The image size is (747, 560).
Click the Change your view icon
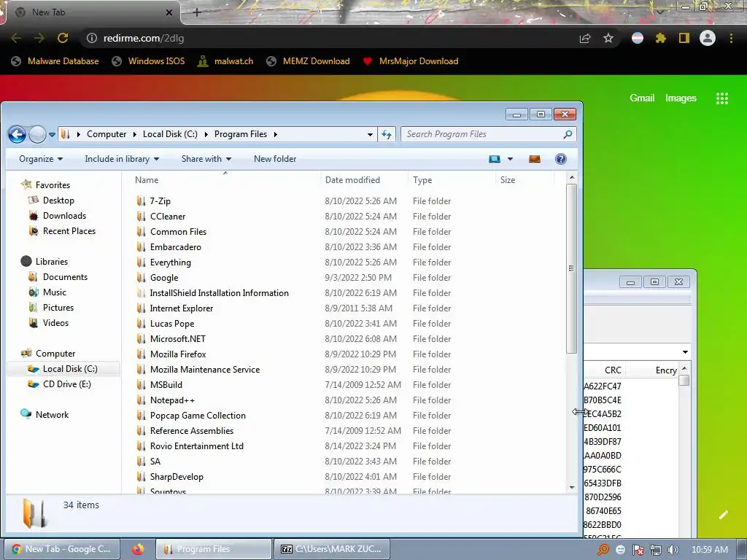click(x=495, y=159)
